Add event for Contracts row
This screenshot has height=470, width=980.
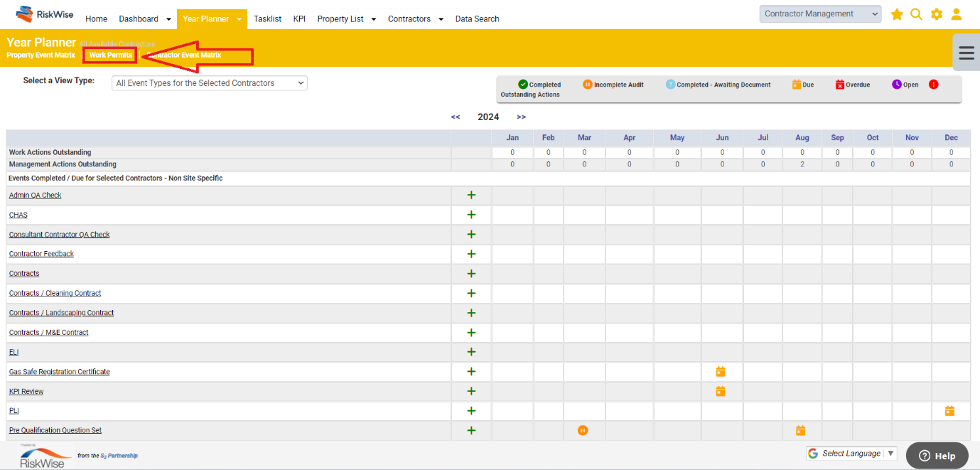471,273
